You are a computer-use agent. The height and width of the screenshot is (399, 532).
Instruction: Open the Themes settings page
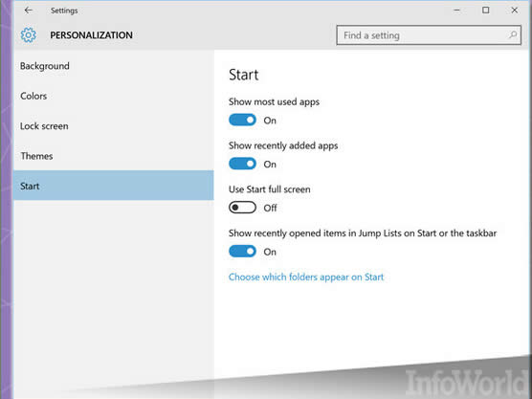113,156
